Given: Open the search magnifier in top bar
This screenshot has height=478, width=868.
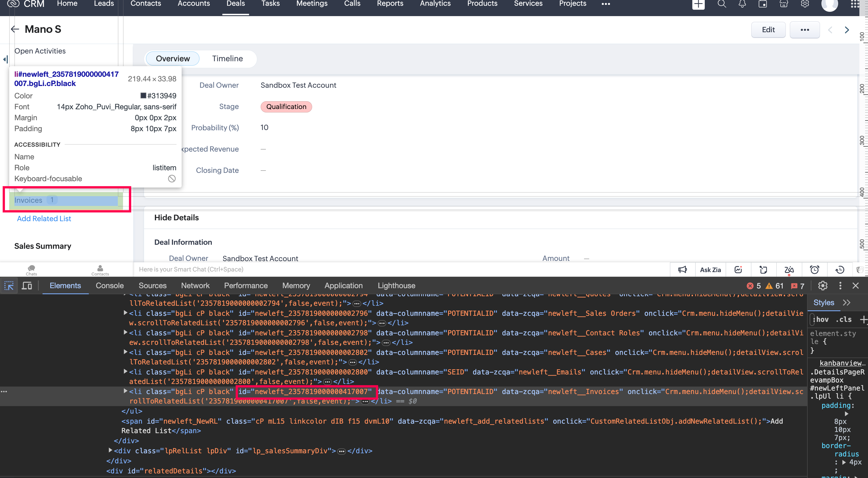Looking at the screenshot, I should 721,4.
